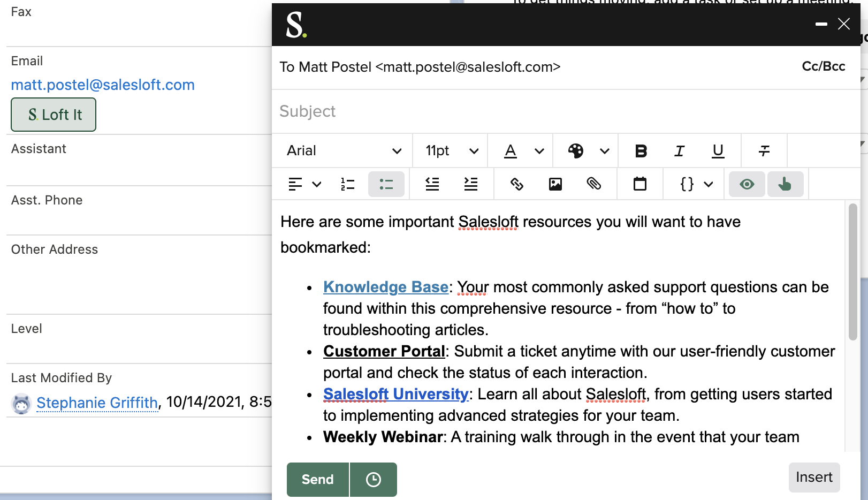Screen dimensions: 868x500
Task: Click the background color palette icon
Action: (576, 151)
